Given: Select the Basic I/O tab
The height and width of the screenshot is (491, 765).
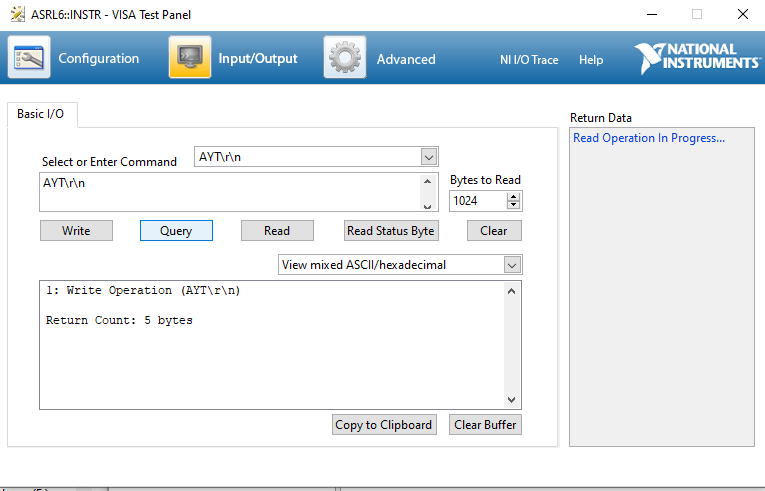Looking at the screenshot, I should point(41,114).
